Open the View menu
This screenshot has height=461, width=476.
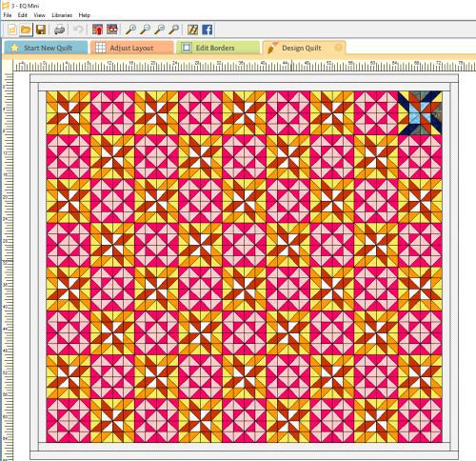(39, 15)
